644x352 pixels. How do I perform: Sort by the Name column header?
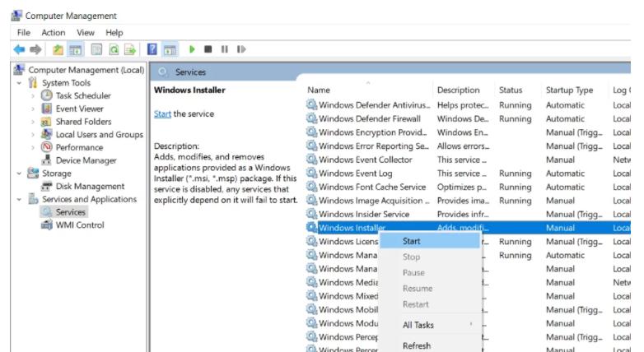coord(319,90)
